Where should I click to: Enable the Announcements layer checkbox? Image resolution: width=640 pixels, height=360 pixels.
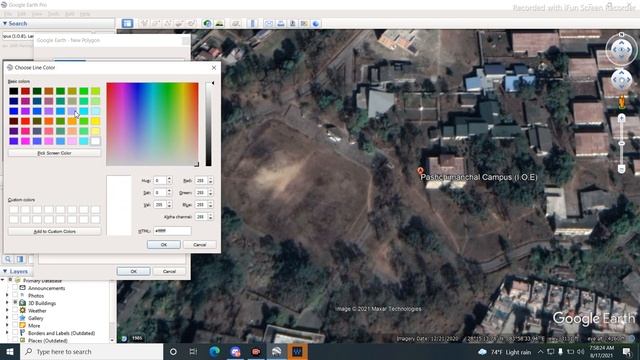pyautogui.click(x=15, y=288)
